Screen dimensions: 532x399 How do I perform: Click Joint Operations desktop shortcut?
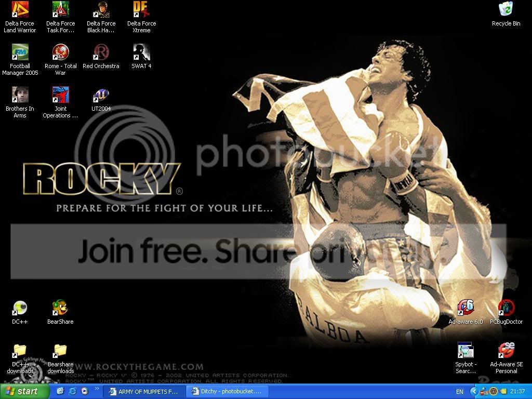pos(60,102)
